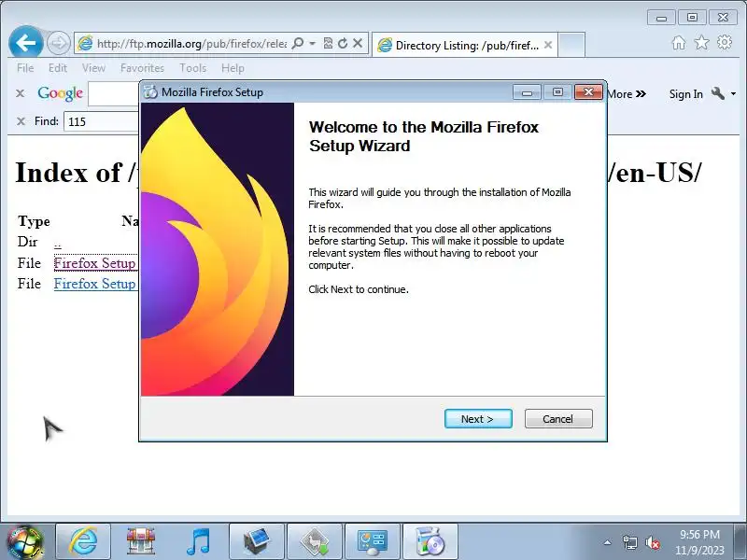Click Internet Explorer taskbar icon
This screenshot has height=560, width=747.
tap(83, 541)
